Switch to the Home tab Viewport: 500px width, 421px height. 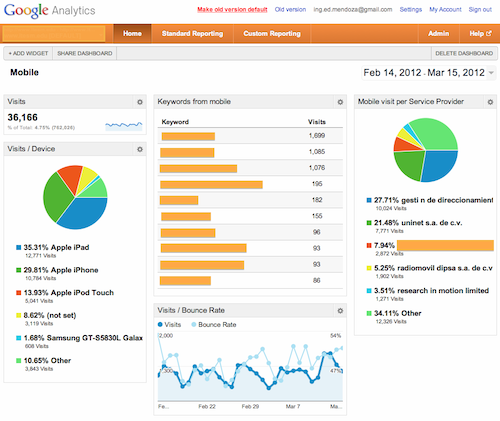(132, 34)
